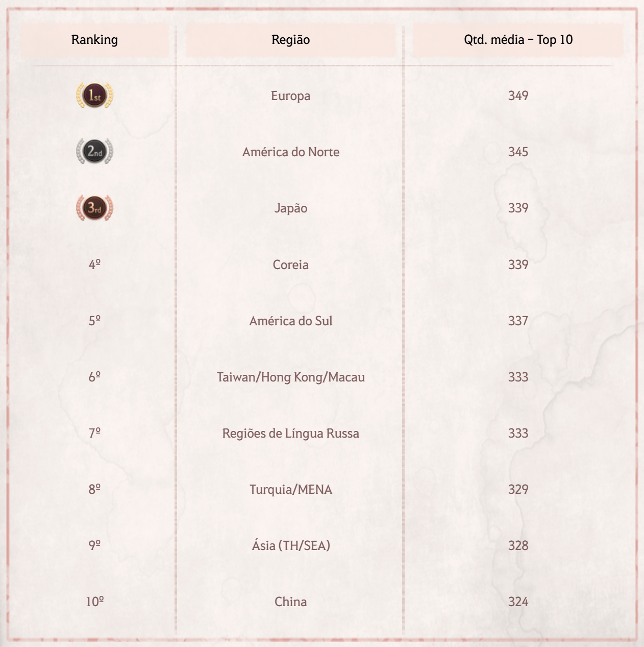Select the Região column header

coord(290,40)
